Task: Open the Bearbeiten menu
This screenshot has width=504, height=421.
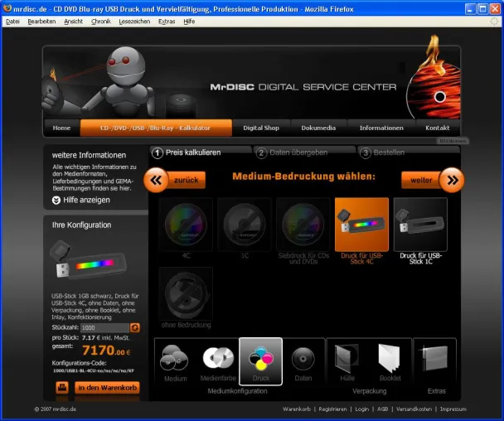Action: pos(41,22)
